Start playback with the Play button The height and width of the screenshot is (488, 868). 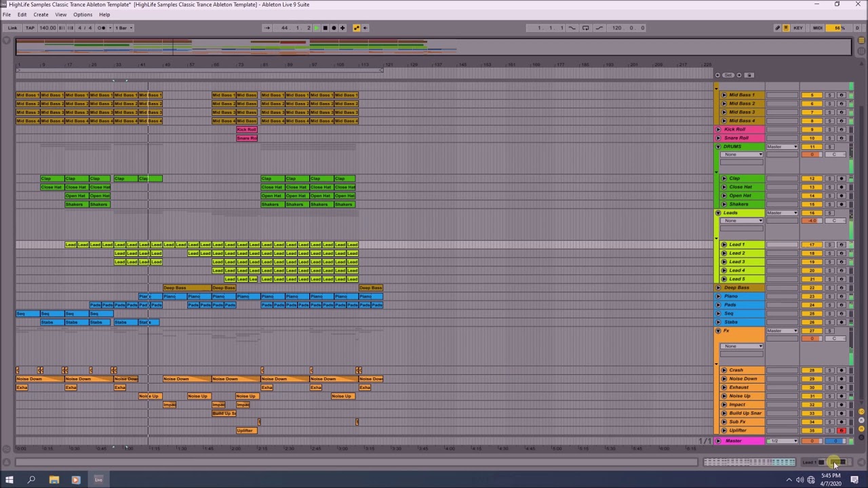pyautogui.click(x=317, y=28)
